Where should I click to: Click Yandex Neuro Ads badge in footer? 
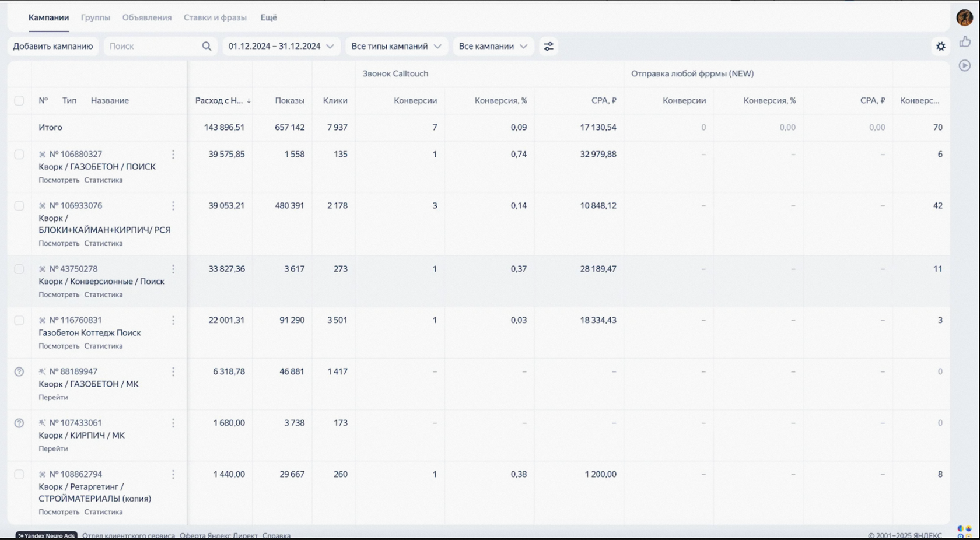click(x=46, y=535)
